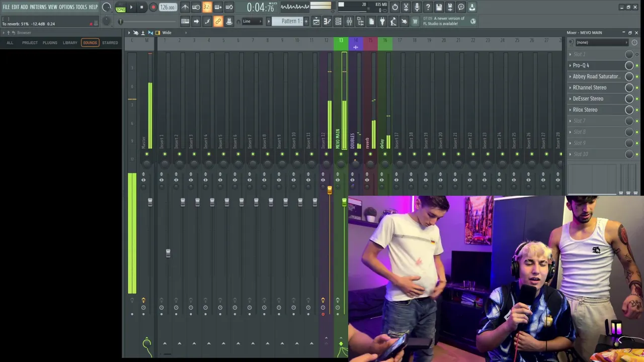Screen dimensions: 644x362
Task: Click the download content icon
Action: pos(472,7)
